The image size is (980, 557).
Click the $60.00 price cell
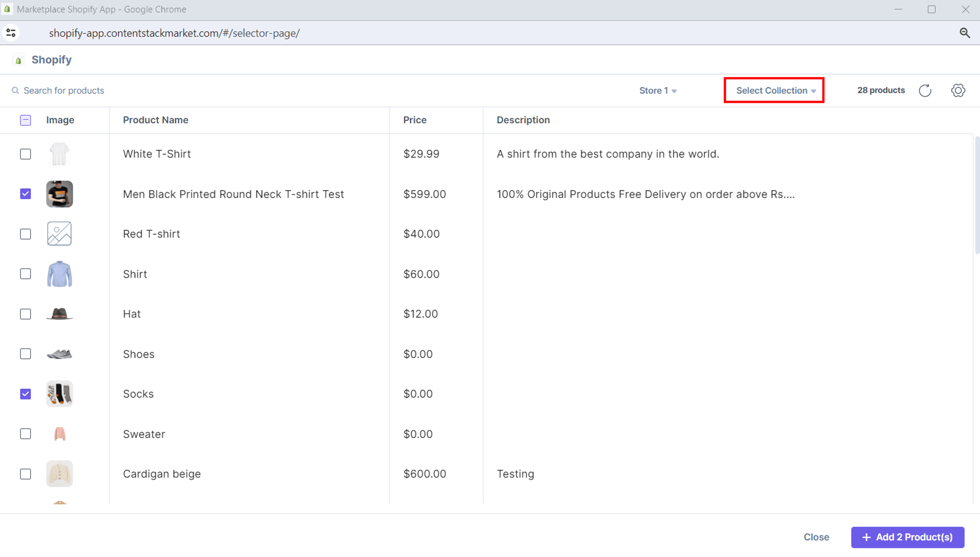coord(421,274)
